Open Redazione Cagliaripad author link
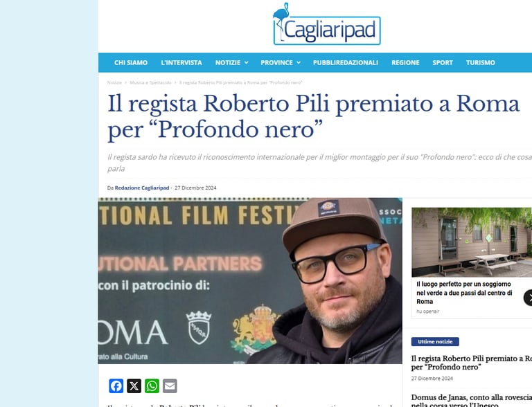Viewport: 532px width, 407px height. pos(142,188)
